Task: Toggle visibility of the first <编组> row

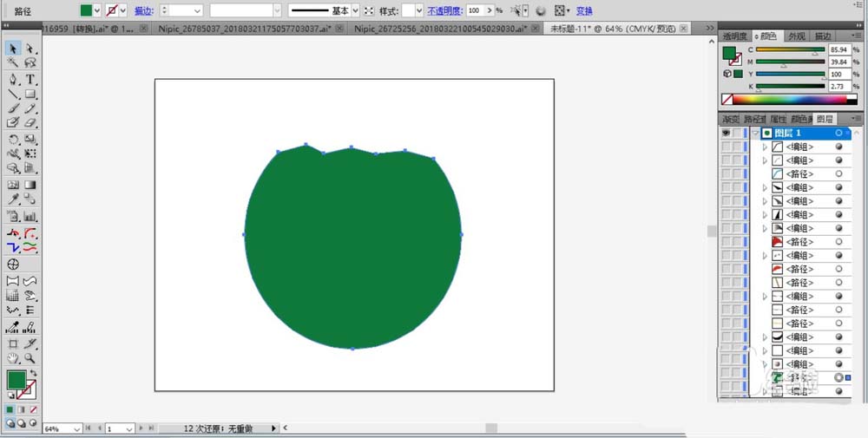Action: [726, 147]
